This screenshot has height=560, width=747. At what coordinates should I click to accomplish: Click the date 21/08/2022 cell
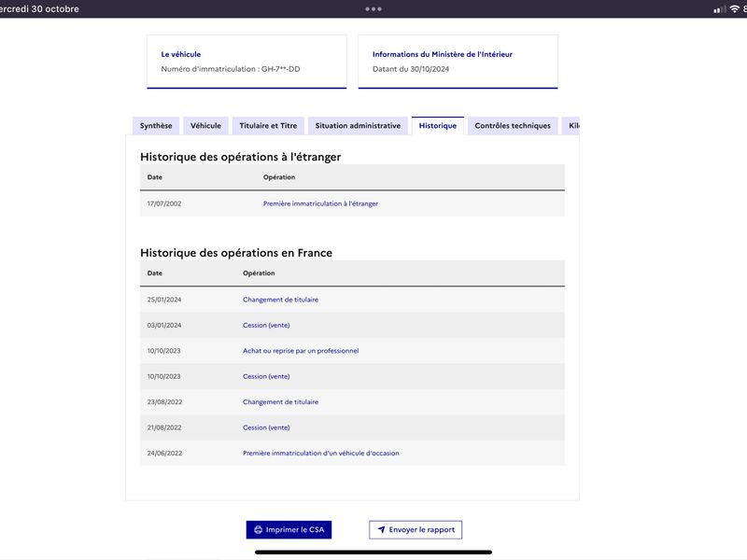(x=164, y=427)
